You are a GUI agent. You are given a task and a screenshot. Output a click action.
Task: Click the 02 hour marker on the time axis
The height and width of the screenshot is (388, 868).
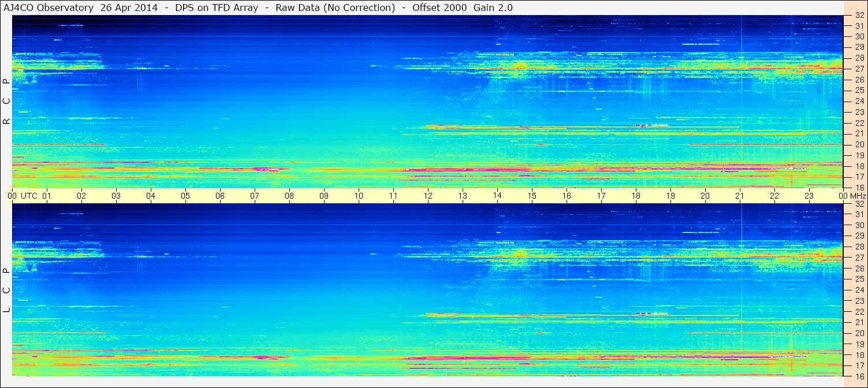pyautogui.click(x=81, y=196)
